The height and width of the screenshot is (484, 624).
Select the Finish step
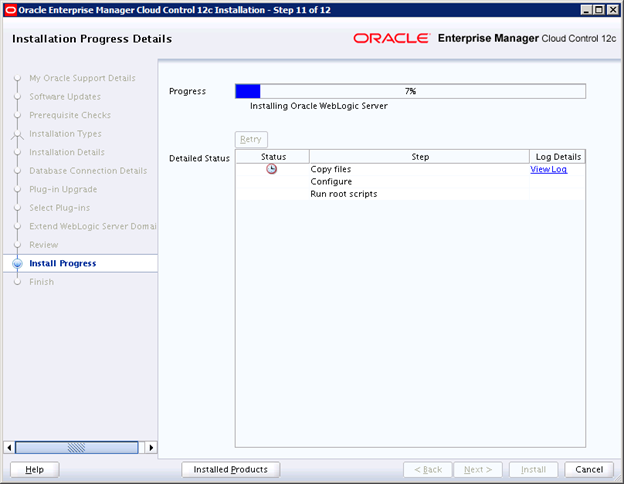(x=41, y=282)
